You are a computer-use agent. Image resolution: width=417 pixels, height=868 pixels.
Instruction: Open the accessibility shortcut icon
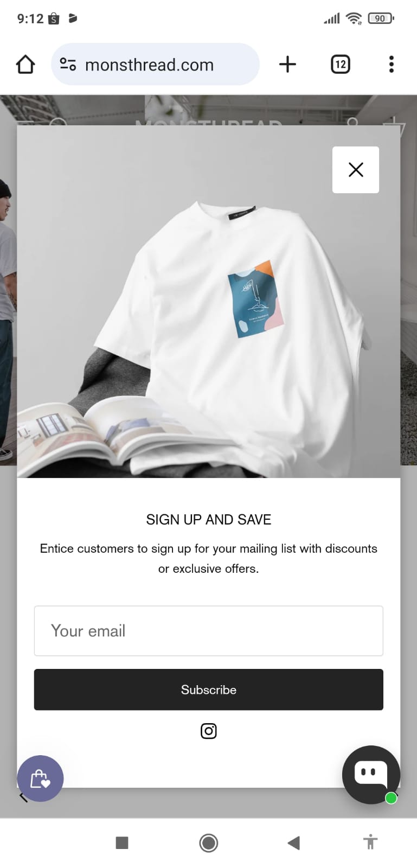tap(370, 842)
